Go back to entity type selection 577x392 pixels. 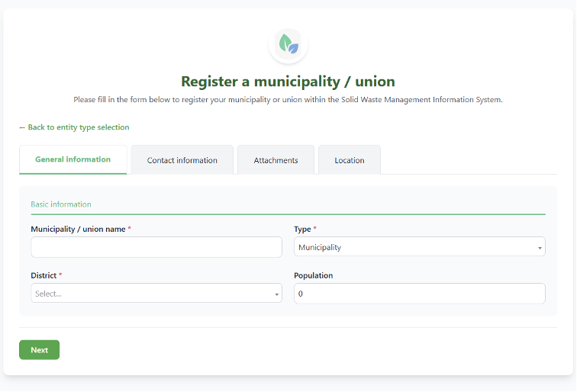point(74,127)
